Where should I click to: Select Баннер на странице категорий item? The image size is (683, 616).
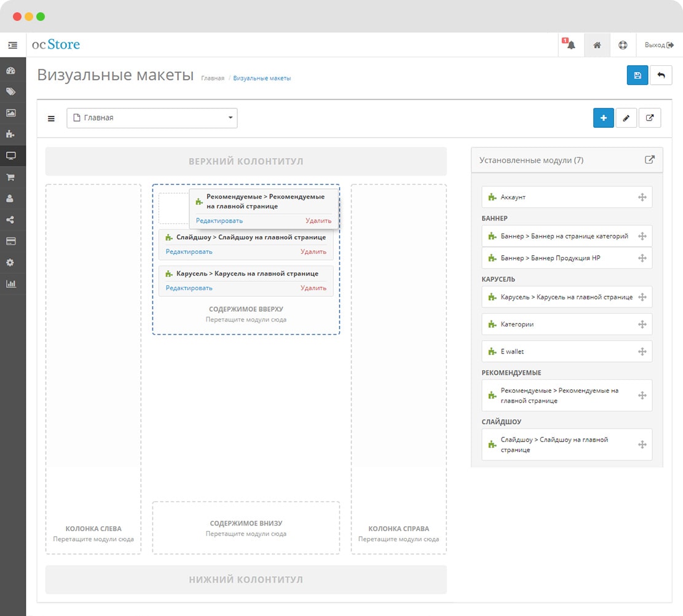click(x=567, y=236)
